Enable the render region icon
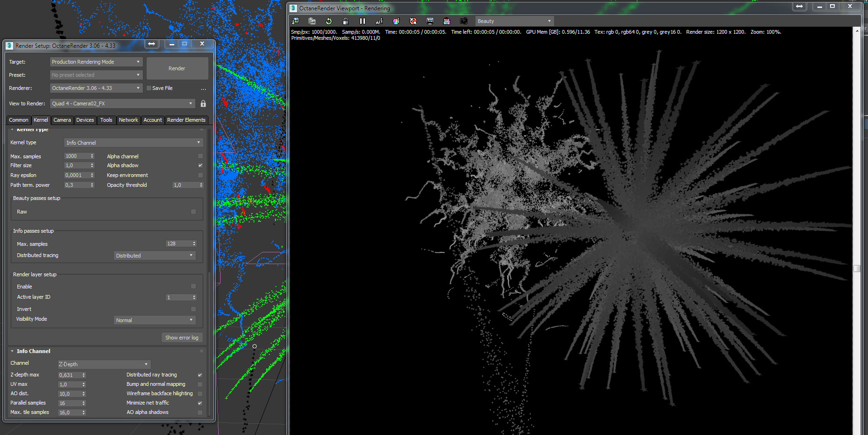The width and height of the screenshot is (868, 435). pyautogui.click(x=447, y=21)
